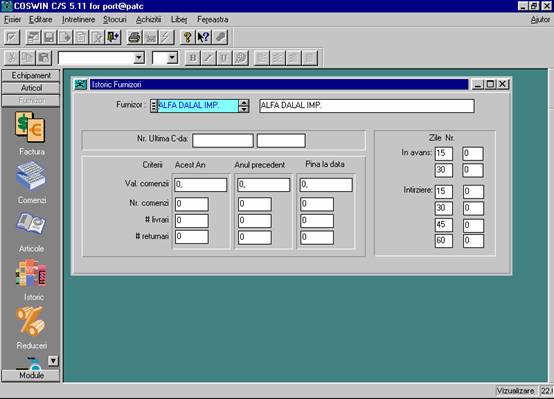
Task: Click # livrari Anul precedent field
Action: 254,221
